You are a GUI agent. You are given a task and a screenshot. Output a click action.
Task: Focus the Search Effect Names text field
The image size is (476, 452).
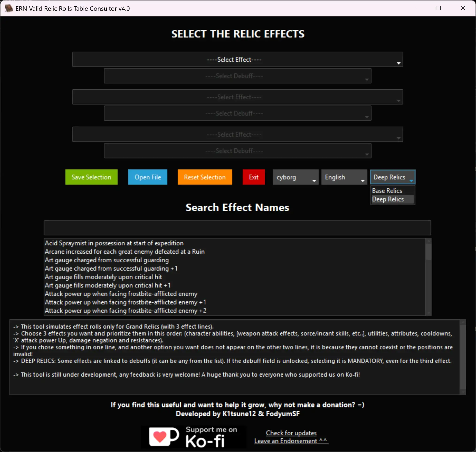point(237,227)
